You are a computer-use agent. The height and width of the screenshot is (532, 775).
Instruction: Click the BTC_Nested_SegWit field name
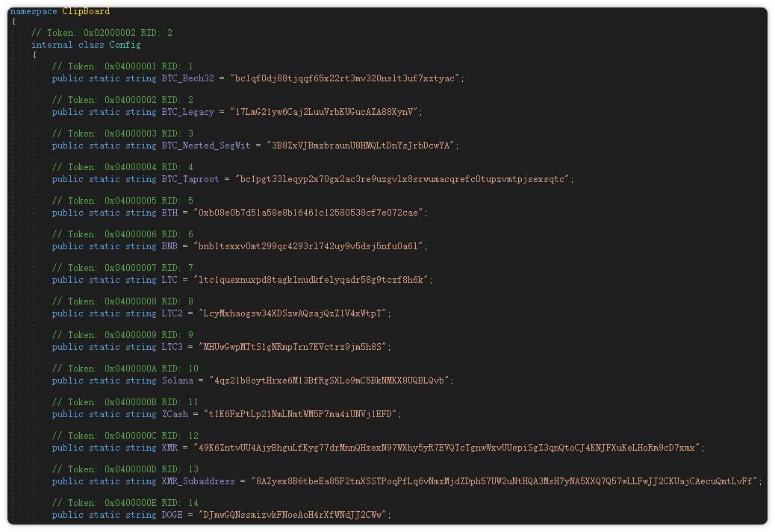(206, 145)
